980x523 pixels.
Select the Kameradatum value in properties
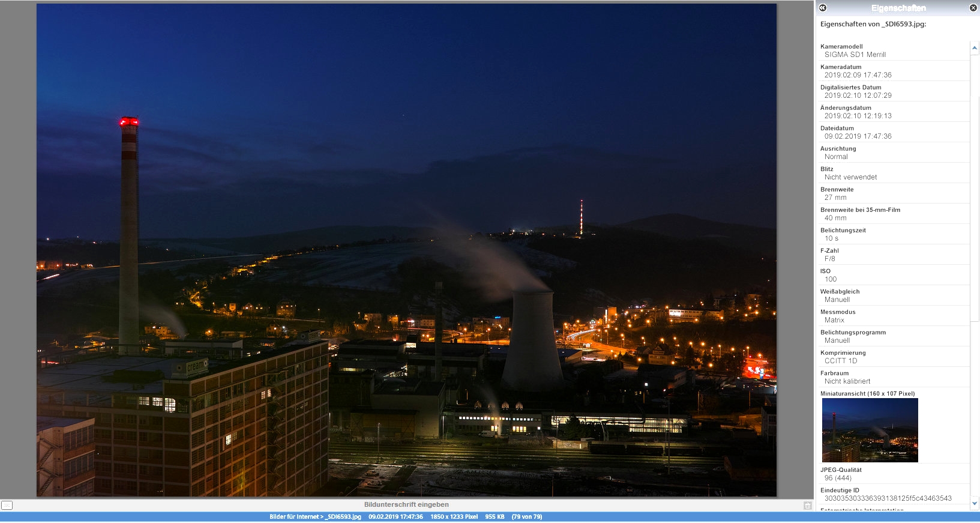coord(858,75)
